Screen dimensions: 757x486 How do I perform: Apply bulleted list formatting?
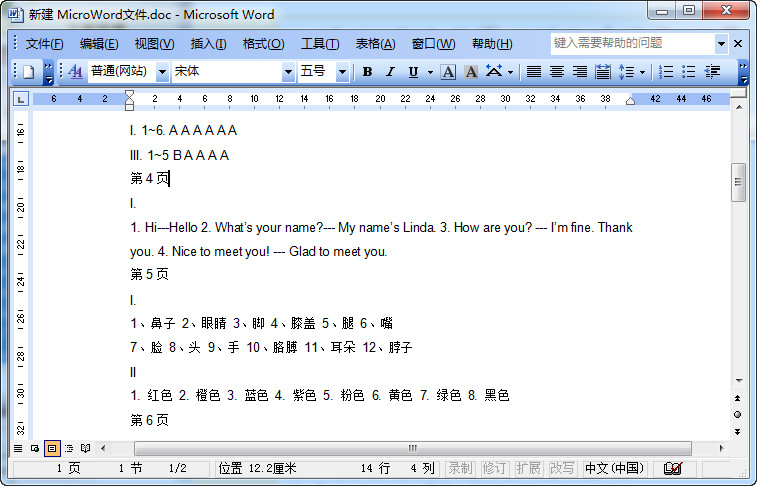point(689,72)
